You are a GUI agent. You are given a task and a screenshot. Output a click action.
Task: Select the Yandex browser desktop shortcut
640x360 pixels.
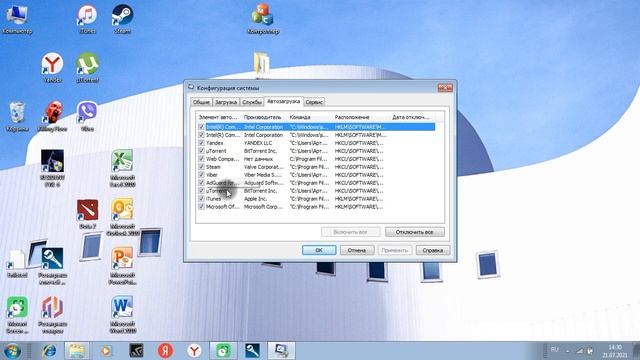52,68
